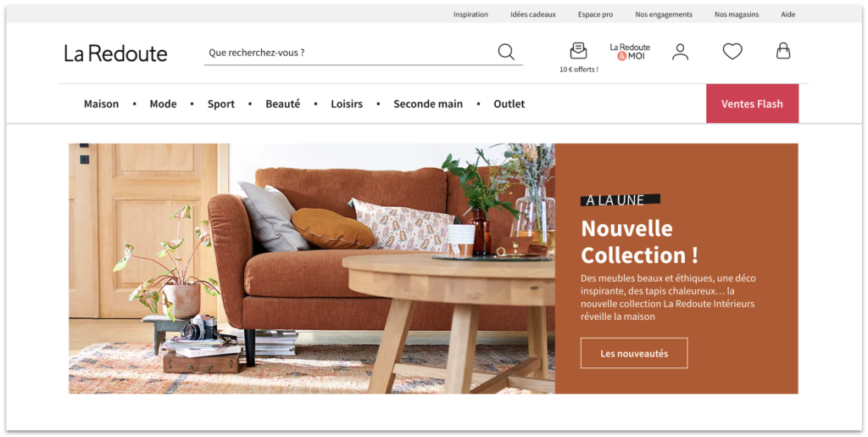Click the Ventes Flash button
868x437 pixels.
(753, 104)
